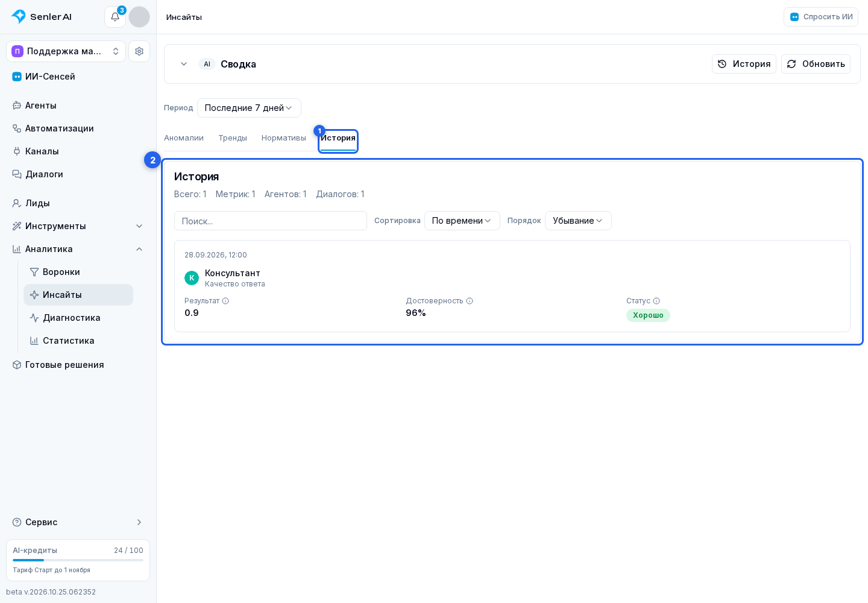Viewport: 868px width, 603px height.
Task: Open Статистика under Аналитика
Action: [x=78, y=341]
